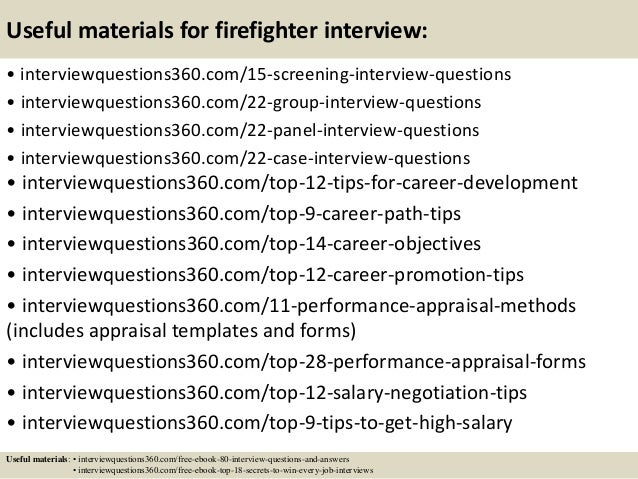Click the bullet before the screening-interview link
The width and height of the screenshot is (638, 479).
point(11,75)
